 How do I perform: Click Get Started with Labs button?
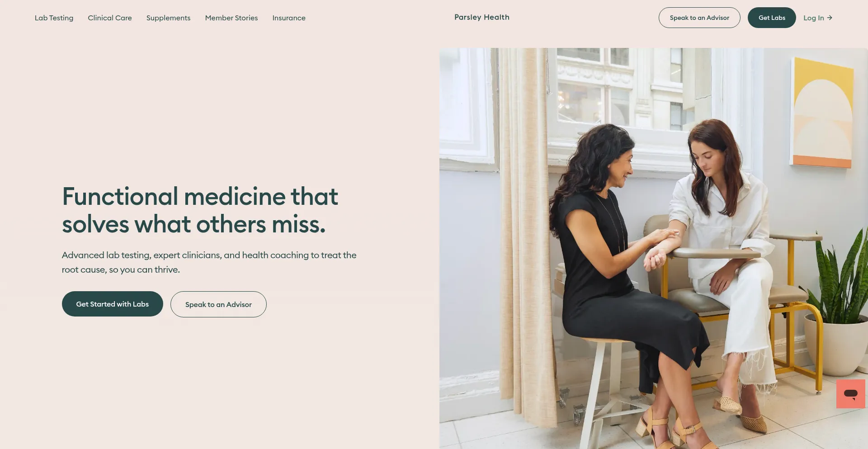(113, 304)
